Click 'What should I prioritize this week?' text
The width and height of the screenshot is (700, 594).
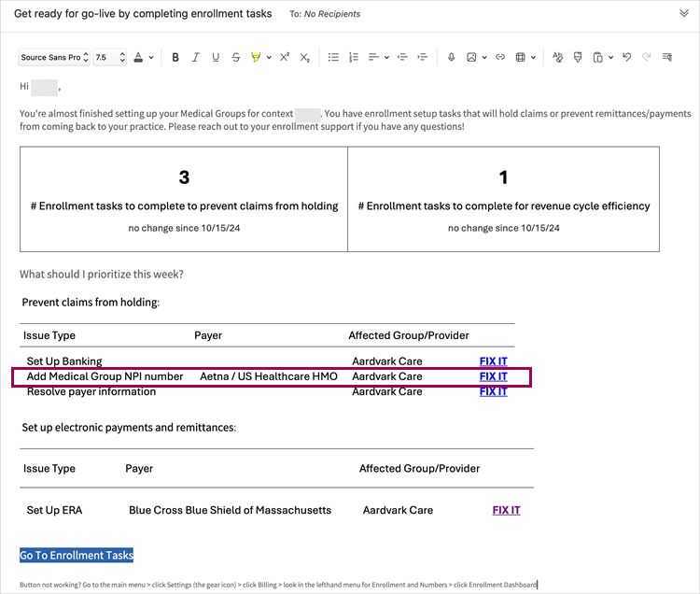click(102, 275)
